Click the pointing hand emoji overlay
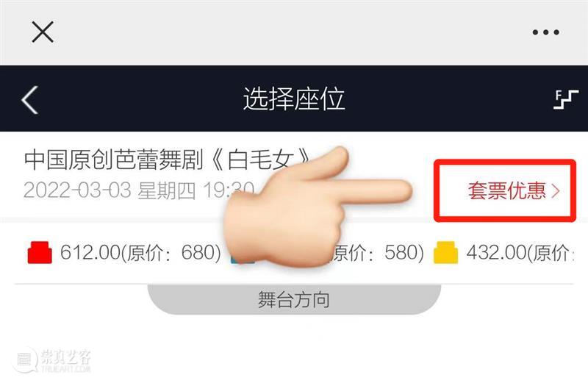Viewport: 588px width, 383px height. 318,207
